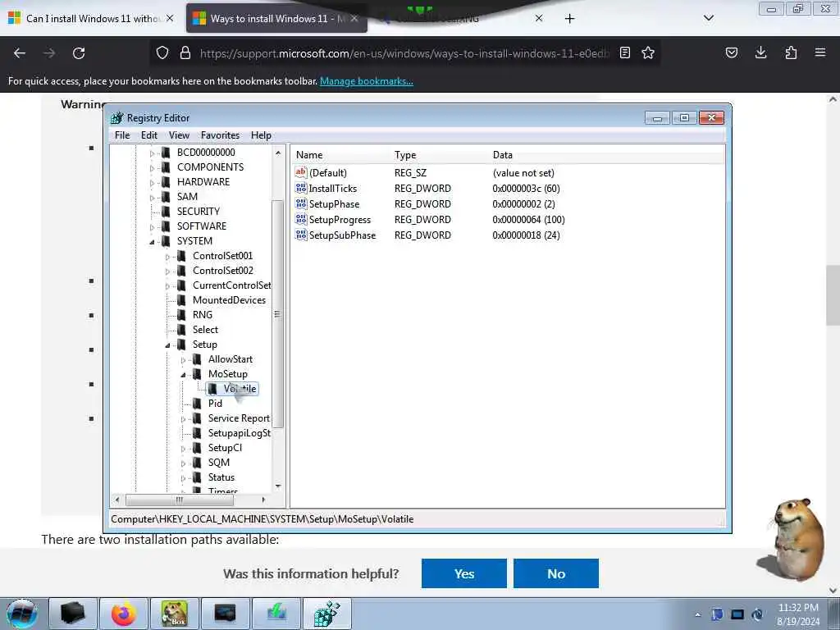Viewport: 840px width, 630px height.
Task: View site security padlock info
Action: click(x=185, y=52)
